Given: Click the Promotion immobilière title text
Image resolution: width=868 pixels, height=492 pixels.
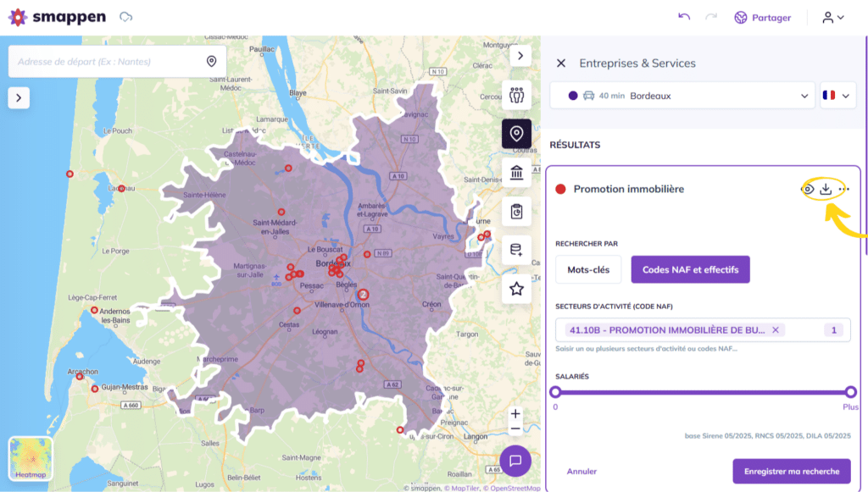Looking at the screenshot, I should 629,189.
